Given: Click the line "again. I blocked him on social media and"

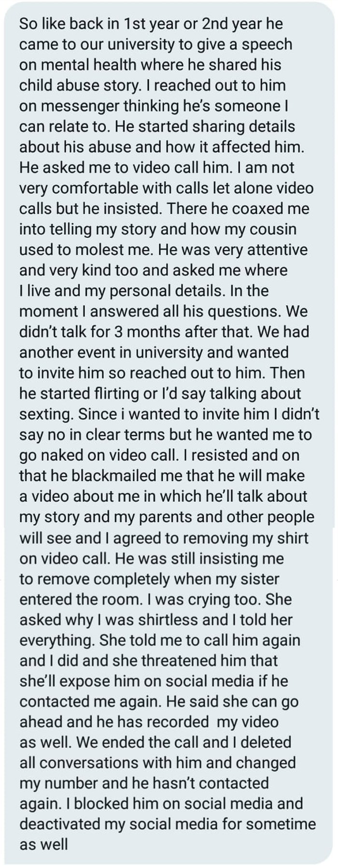Looking at the screenshot, I should point(161,804).
